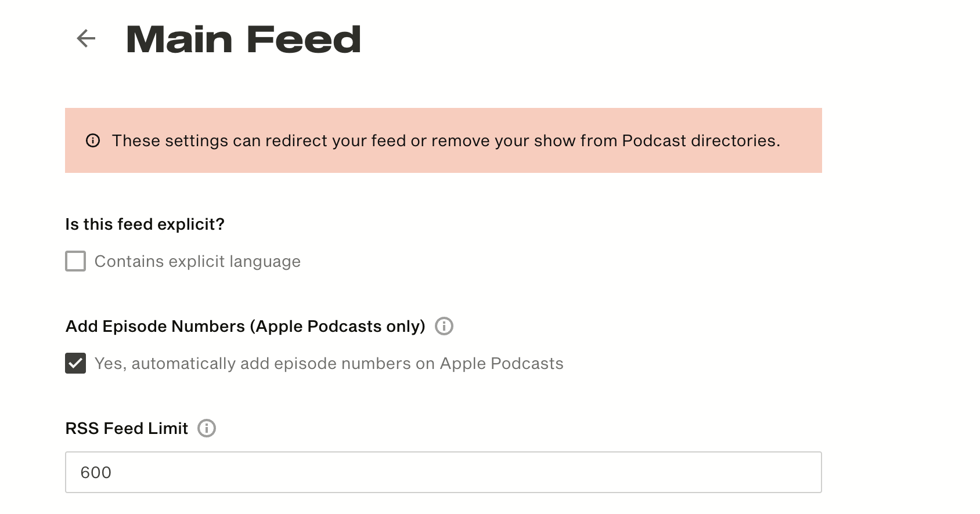Click the "Contains explicit language" label text
The width and height of the screenshot is (980, 514).
coord(197,262)
